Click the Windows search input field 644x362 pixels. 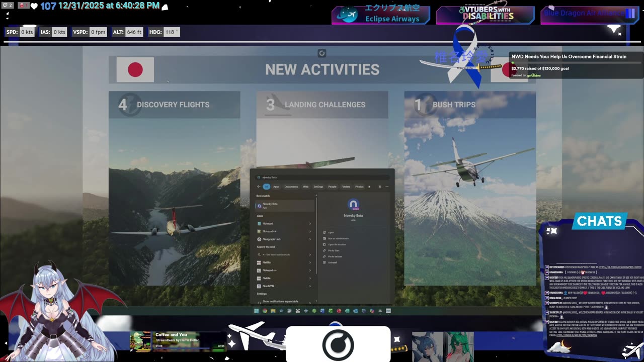coord(323,177)
